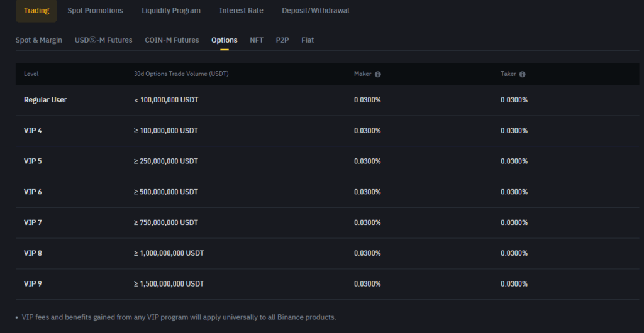Open COIN-M Futures sub-tab
Screen dimensions: 644x333
pos(172,40)
